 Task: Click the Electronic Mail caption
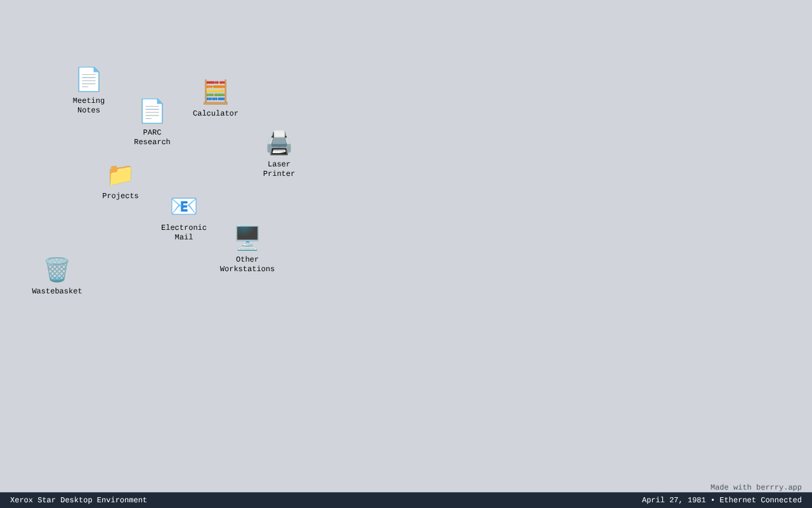coord(183,232)
